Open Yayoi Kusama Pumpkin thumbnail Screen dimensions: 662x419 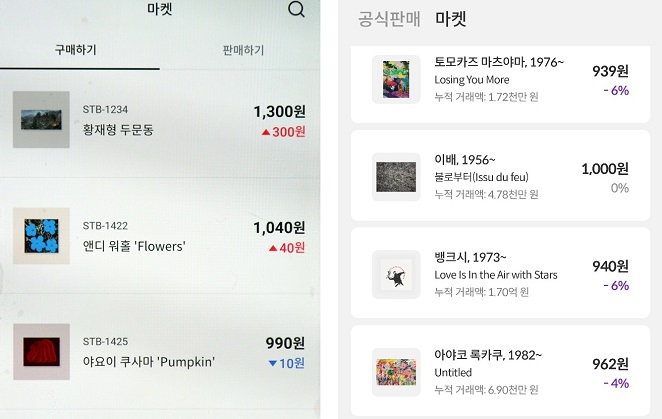41,352
